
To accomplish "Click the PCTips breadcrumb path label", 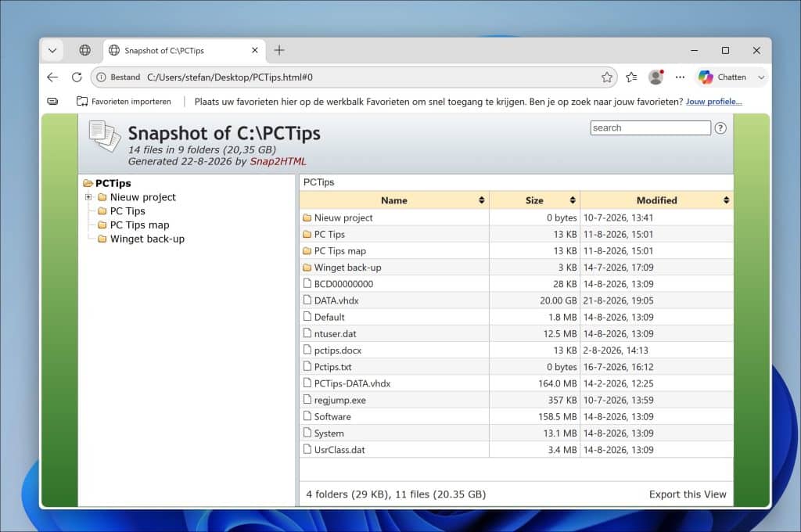I will tap(319, 182).
